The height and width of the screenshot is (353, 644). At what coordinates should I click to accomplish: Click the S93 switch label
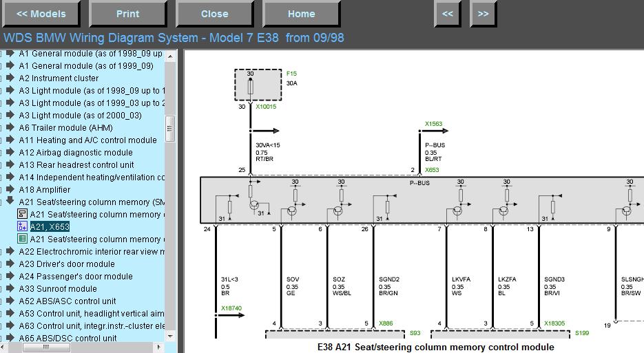pos(415,333)
